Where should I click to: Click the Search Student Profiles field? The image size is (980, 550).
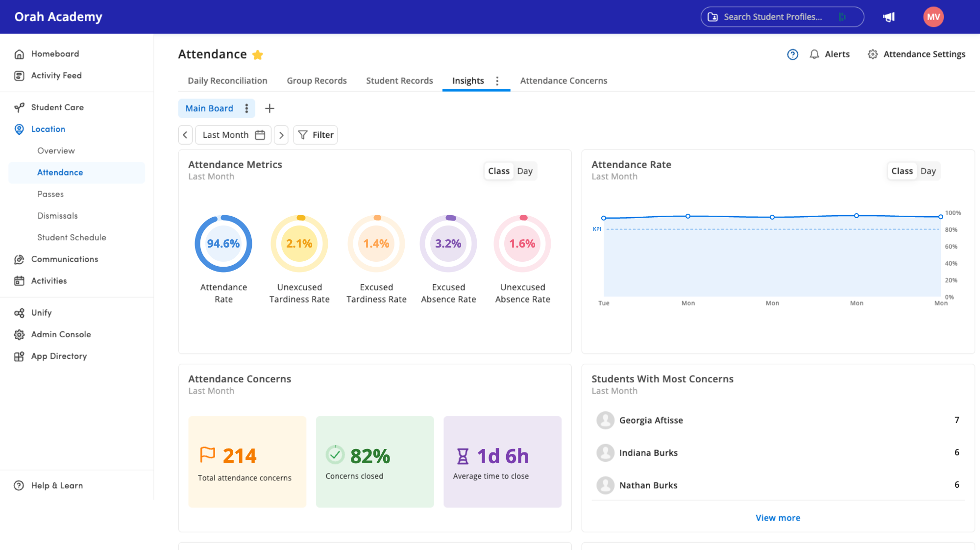coord(782,17)
